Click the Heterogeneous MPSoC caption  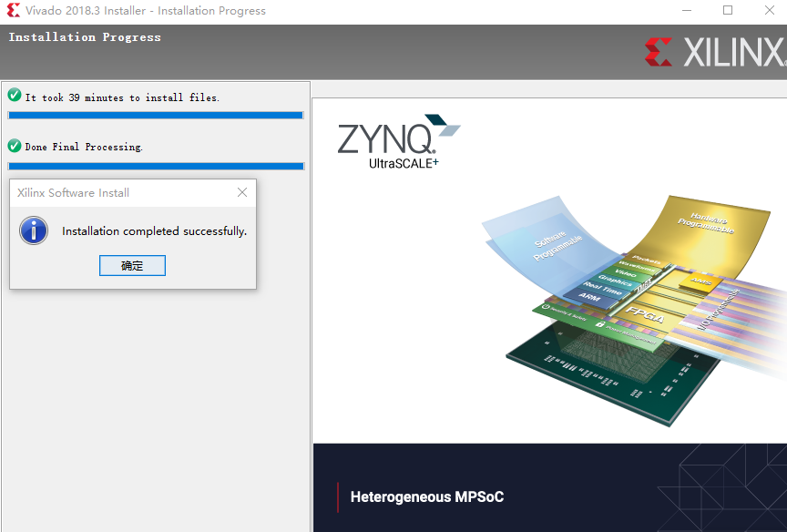(427, 496)
